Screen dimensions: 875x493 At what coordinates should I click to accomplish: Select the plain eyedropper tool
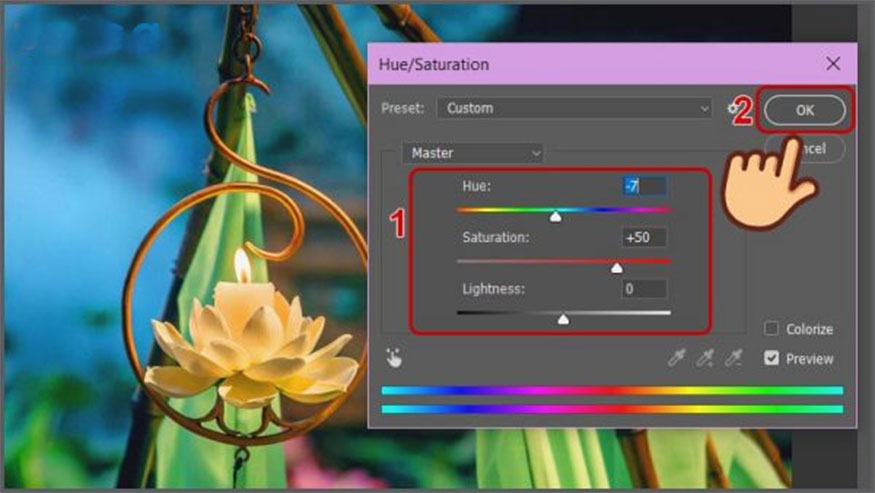coord(676,357)
